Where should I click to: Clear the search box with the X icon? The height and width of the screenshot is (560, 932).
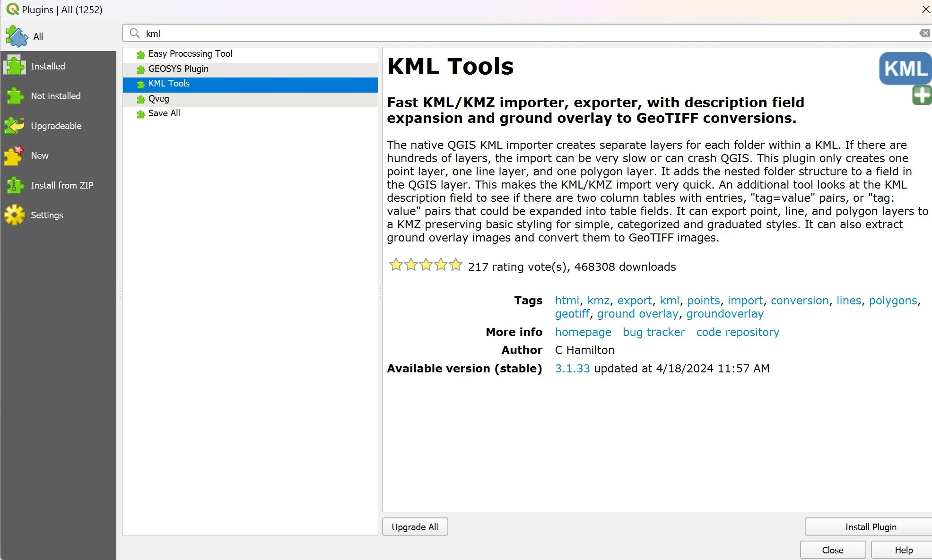coord(924,33)
